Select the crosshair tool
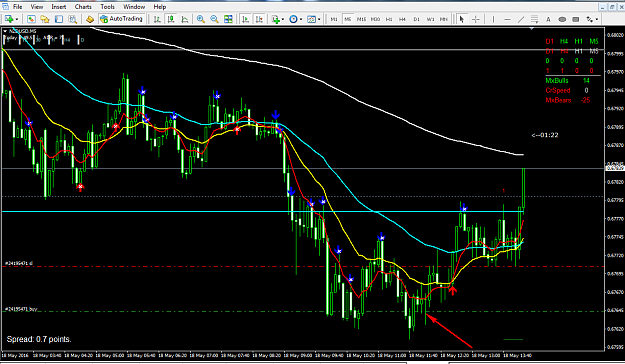625x364 pixels. point(476,19)
